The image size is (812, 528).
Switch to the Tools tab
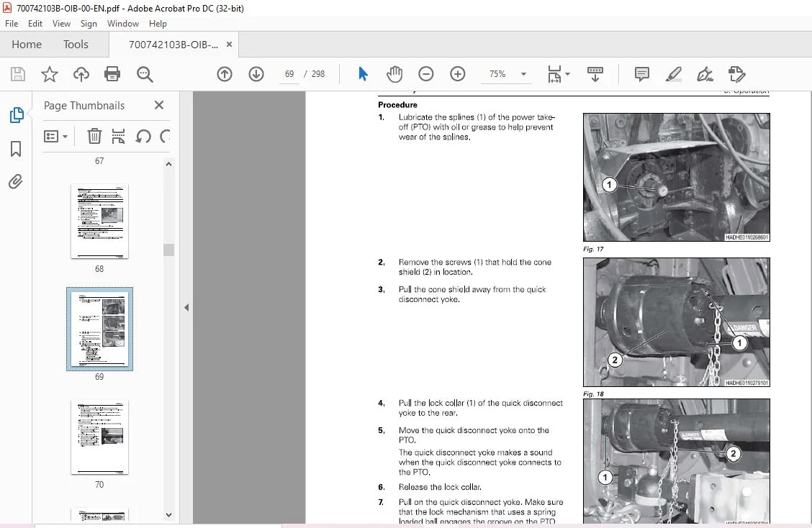(76, 45)
